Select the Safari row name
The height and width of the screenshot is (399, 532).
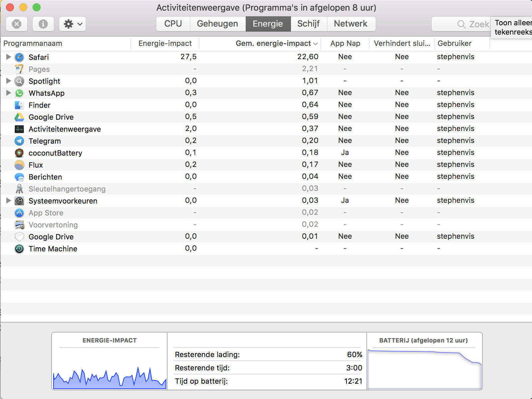[39, 57]
